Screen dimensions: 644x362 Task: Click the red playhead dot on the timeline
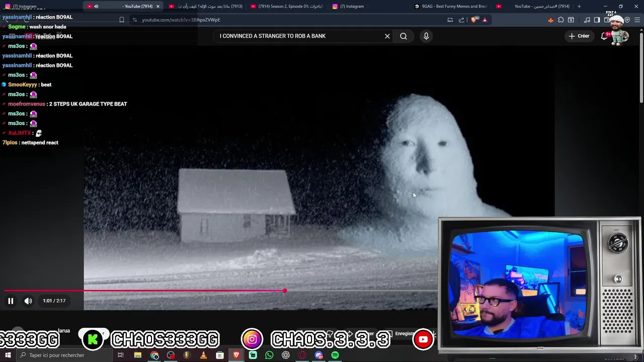(285, 291)
